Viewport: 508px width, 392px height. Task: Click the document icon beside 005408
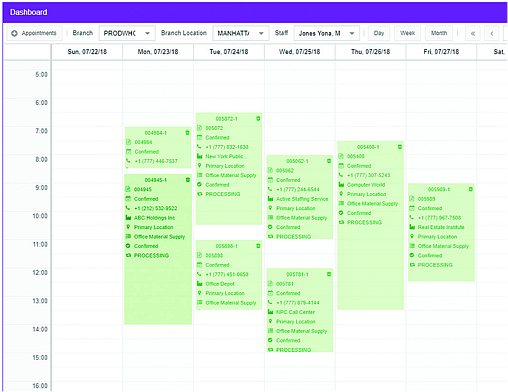pos(341,156)
